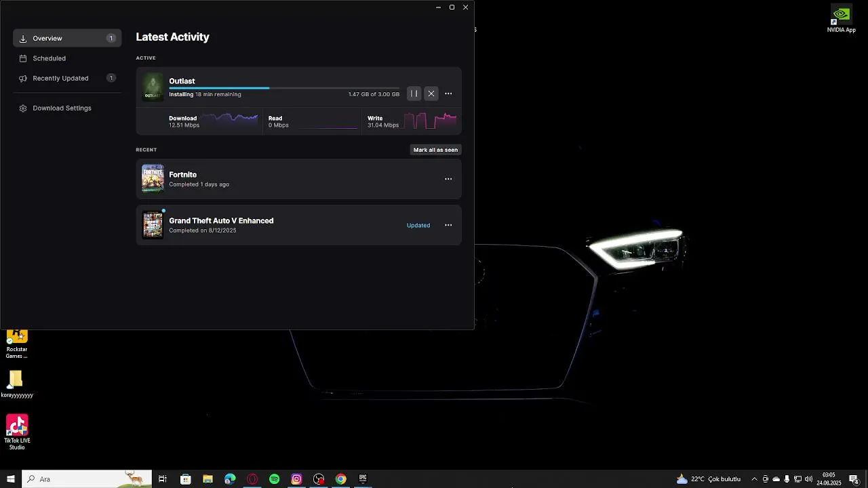Image resolution: width=868 pixels, height=488 pixels.
Task: Click the Download Settings gear icon
Action: click(x=23, y=108)
